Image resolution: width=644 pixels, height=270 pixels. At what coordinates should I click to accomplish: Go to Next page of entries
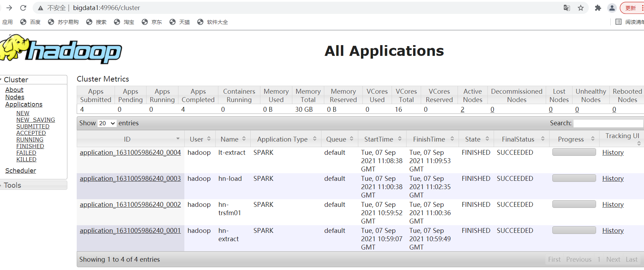613,260
